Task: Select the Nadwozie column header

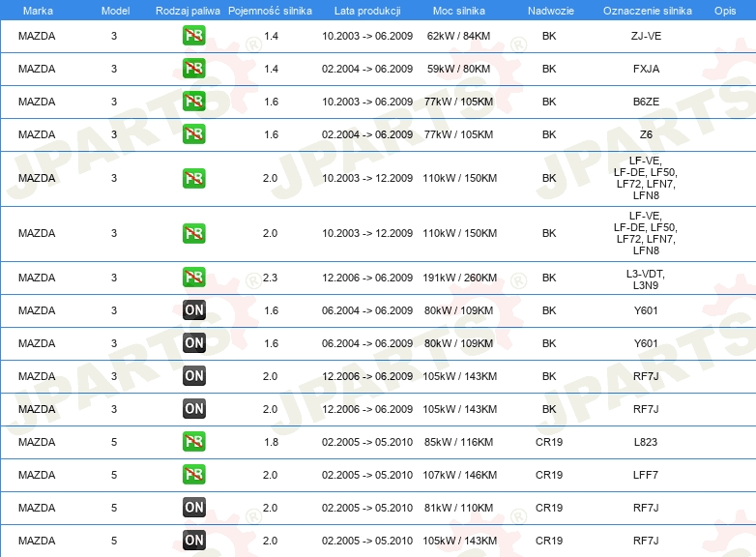Action: [x=551, y=11]
